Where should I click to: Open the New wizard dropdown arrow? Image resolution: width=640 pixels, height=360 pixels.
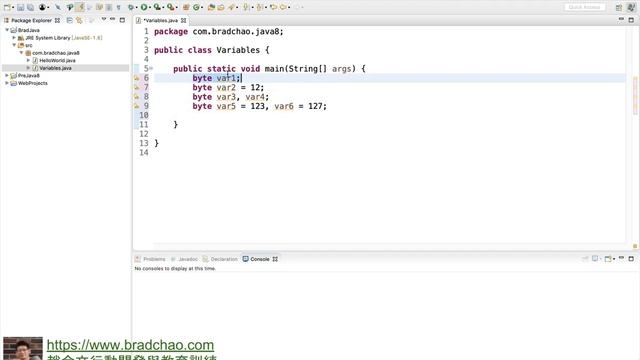(13, 7)
